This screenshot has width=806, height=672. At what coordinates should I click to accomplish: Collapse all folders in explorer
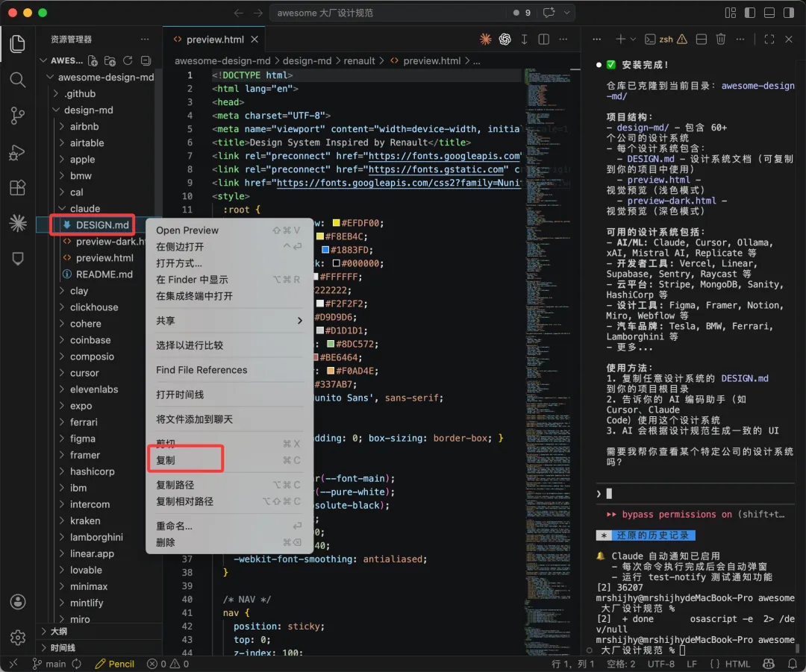click(146, 60)
